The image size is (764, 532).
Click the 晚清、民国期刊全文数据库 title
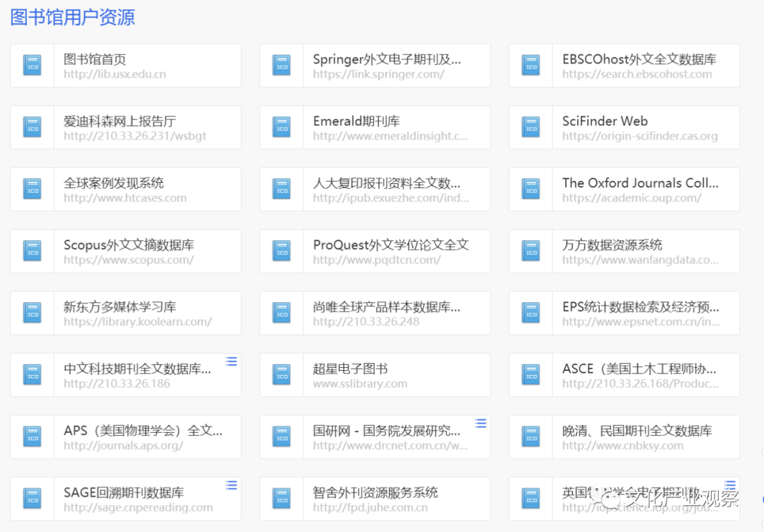click(x=637, y=431)
